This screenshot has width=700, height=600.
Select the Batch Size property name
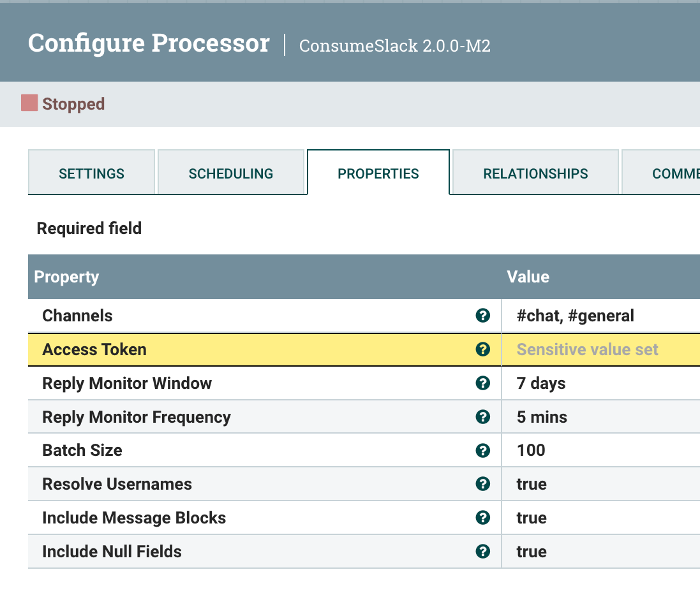82,451
